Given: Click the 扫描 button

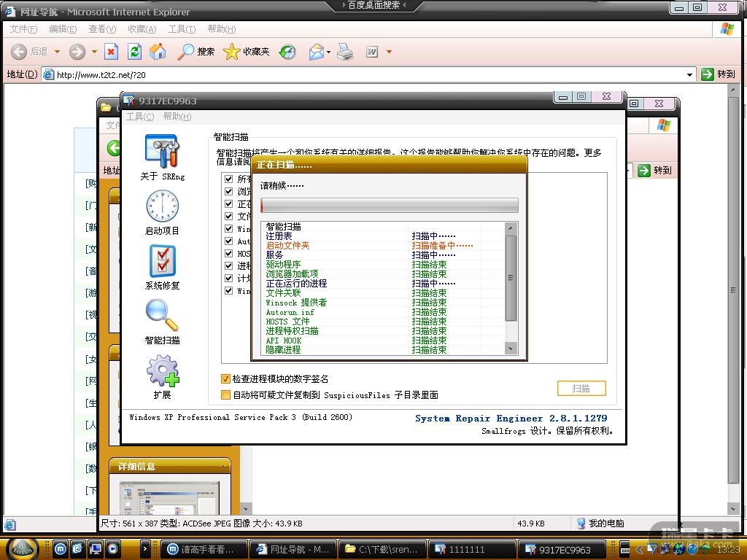Looking at the screenshot, I should (x=581, y=389).
